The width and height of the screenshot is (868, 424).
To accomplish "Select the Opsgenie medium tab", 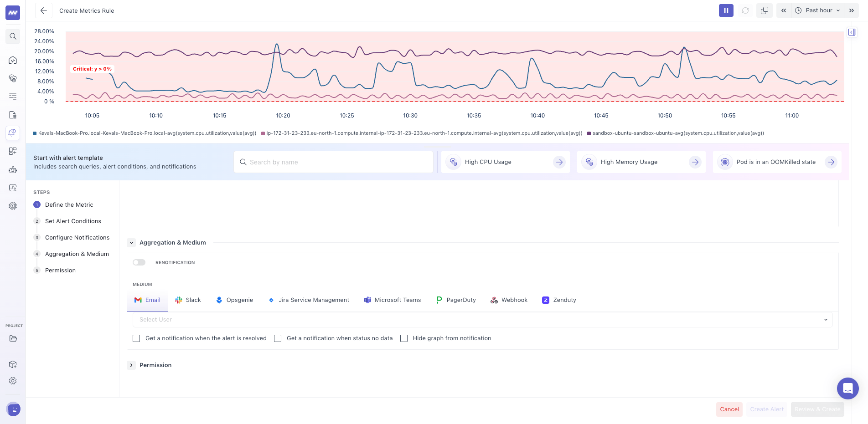I will [234, 300].
